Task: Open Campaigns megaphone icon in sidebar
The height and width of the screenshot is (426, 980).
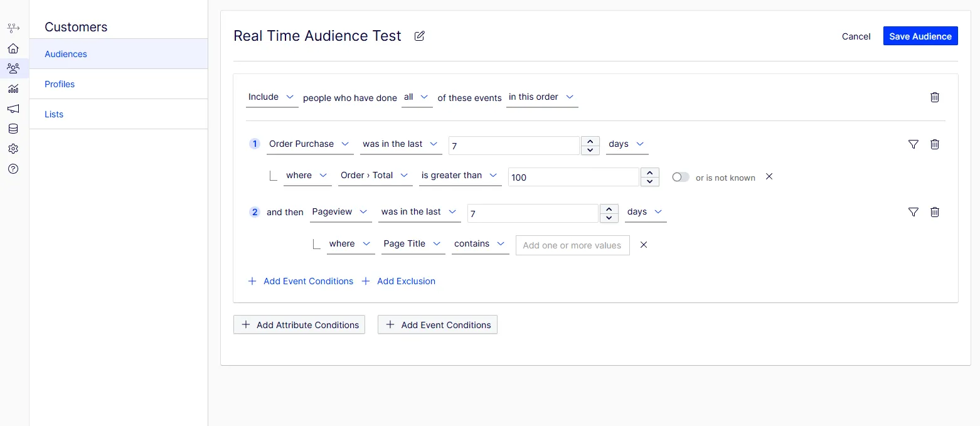Action: pos(13,109)
